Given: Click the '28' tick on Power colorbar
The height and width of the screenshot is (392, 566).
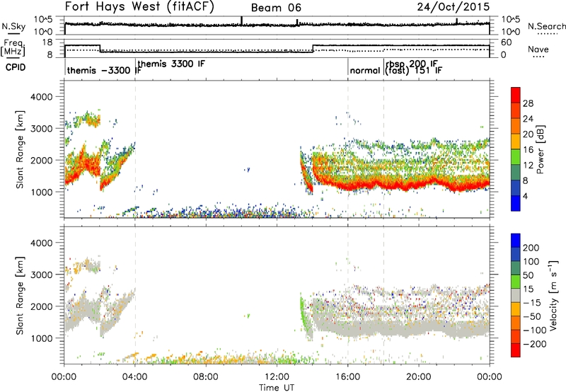Looking at the screenshot, I should pos(528,103).
